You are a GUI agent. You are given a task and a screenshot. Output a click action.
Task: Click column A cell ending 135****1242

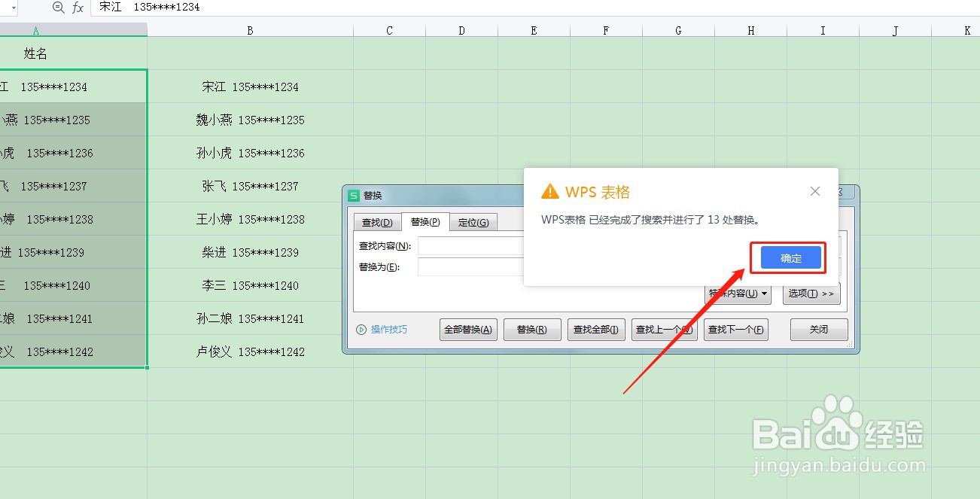tap(74, 351)
